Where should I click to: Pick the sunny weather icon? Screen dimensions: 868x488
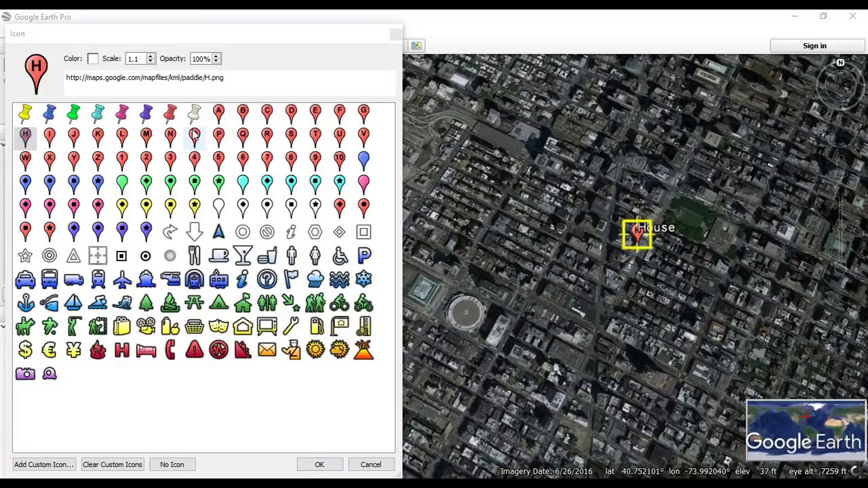pos(315,350)
